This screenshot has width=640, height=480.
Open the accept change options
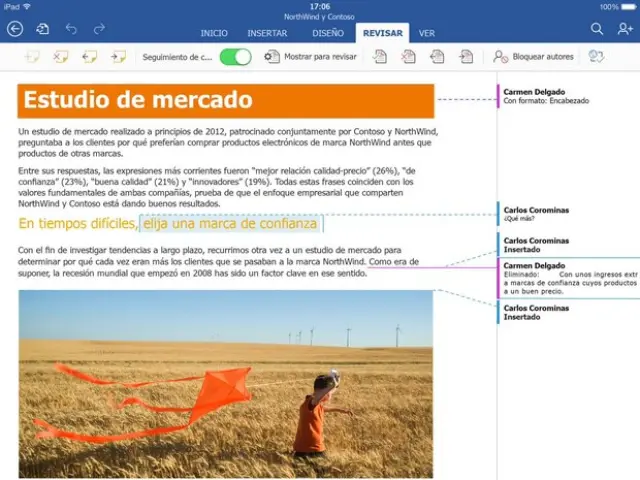[x=380, y=57]
